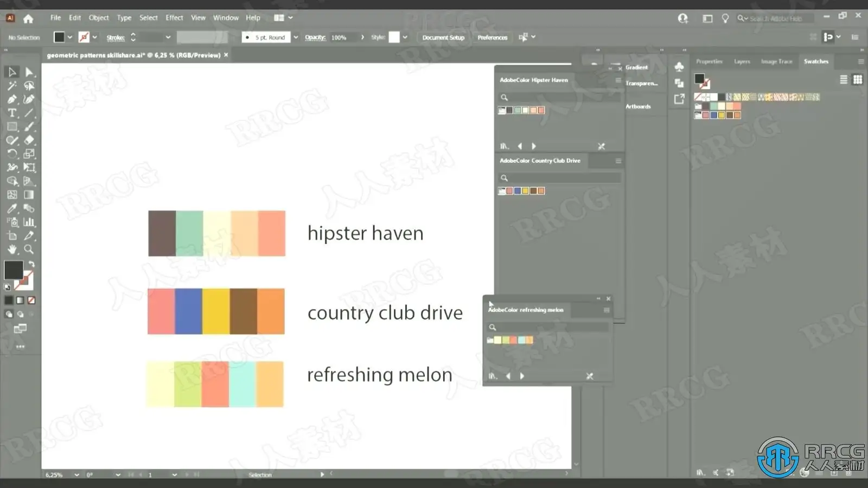Switch Swatches panel to list view

pyautogui.click(x=844, y=80)
